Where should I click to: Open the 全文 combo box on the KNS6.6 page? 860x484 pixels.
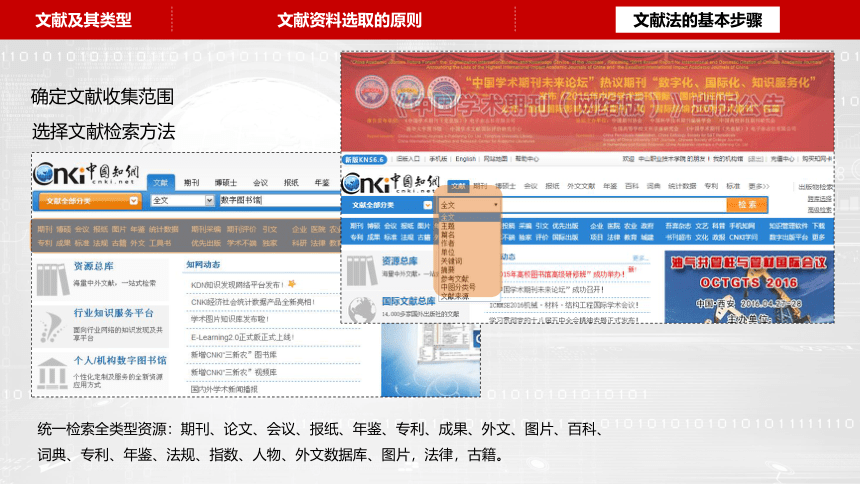pos(469,205)
